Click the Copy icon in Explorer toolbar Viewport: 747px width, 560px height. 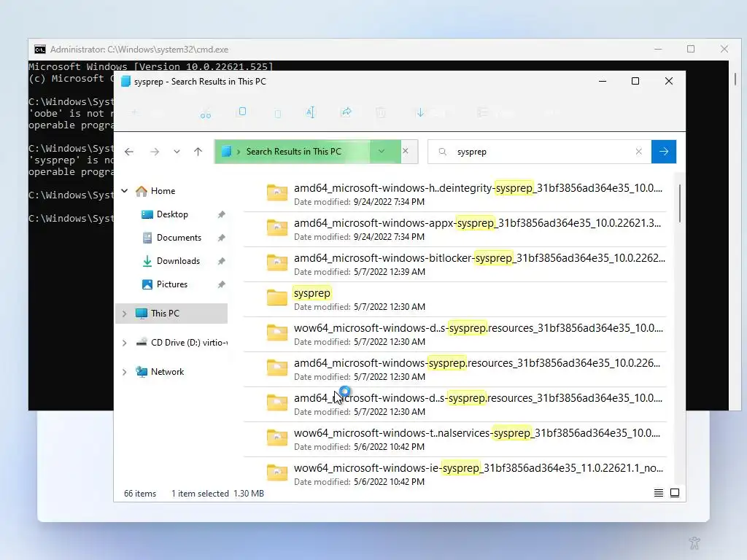tap(242, 112)
